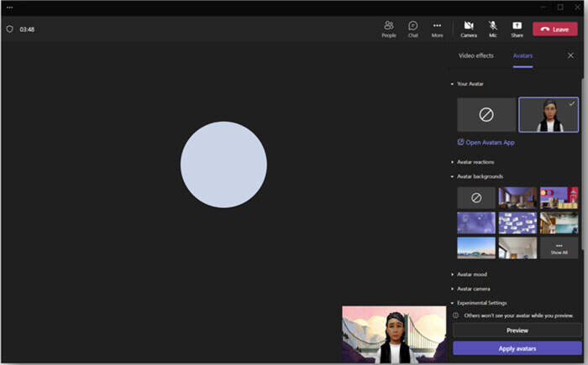The width and height of the screenshot is (588, 365).
Task: Open the More options menu
Action: [x=437, y=29]
